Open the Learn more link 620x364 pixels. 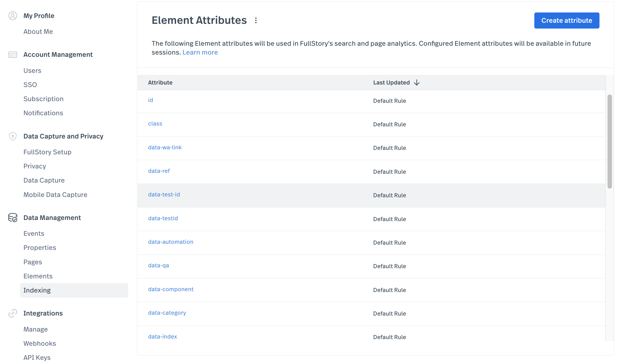200,52
